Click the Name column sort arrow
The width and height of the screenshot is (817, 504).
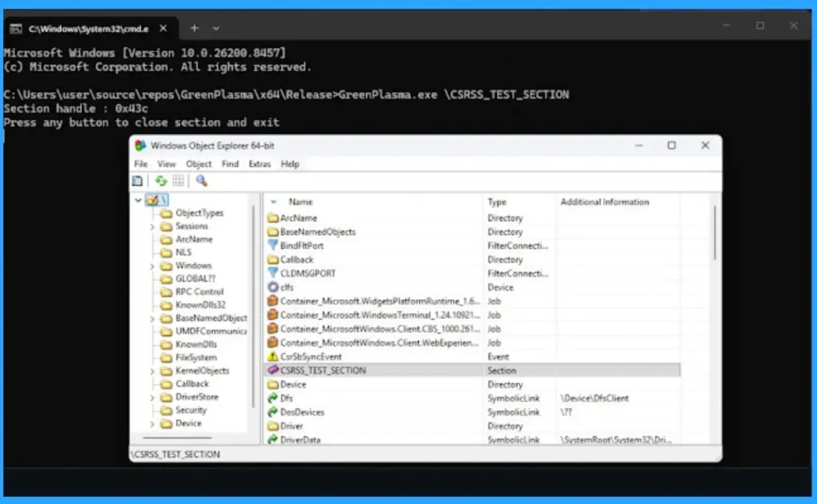274,202
